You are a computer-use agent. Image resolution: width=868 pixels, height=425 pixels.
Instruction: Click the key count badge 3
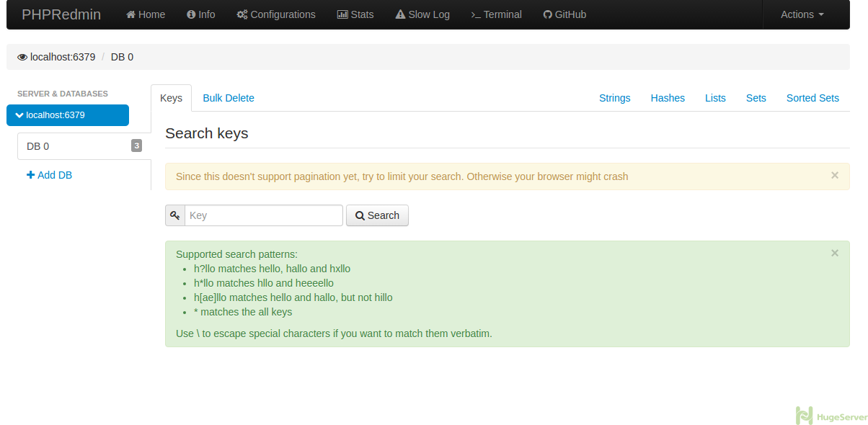(x=136, y=146)
